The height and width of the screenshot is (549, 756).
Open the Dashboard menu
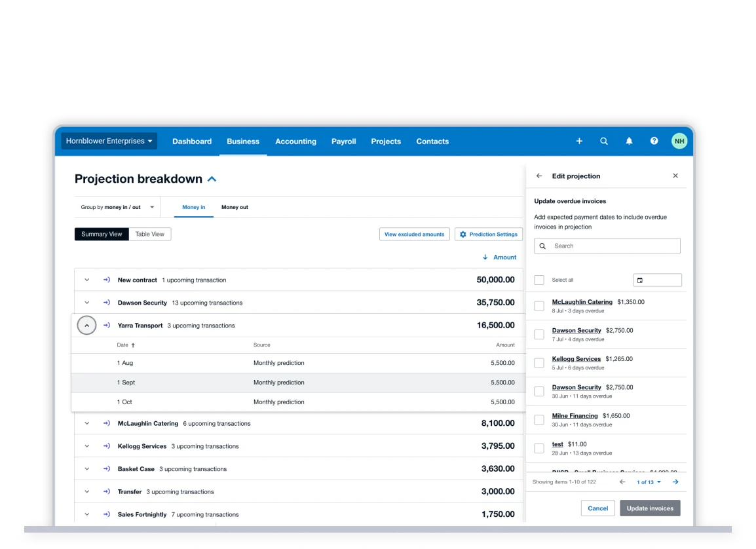pos(192,142)
